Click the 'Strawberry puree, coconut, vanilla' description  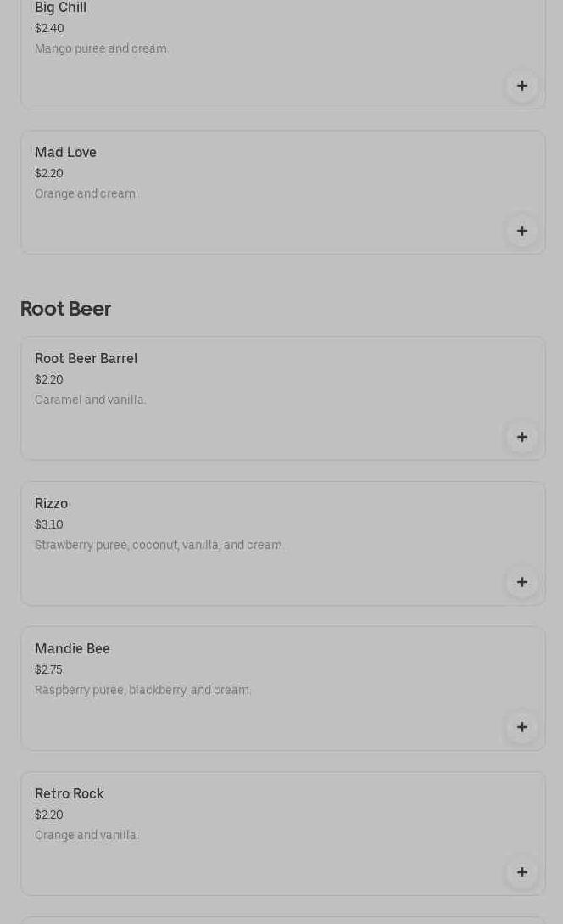point(159,546)
